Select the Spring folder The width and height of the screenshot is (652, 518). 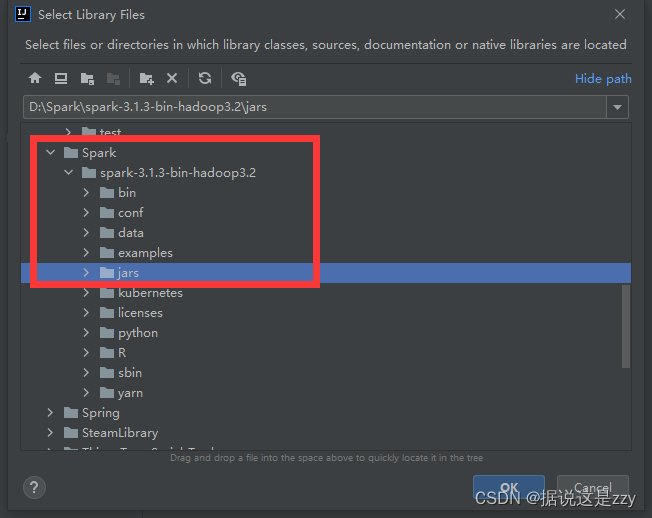click(91, 412)
